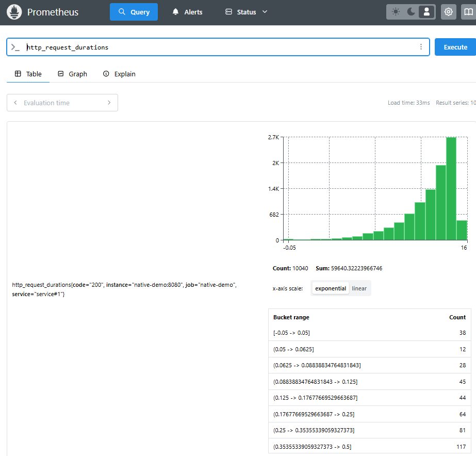This screenshot has height=456, width=476.
Task: Click the query expression input field
Action: click(218, 47)
